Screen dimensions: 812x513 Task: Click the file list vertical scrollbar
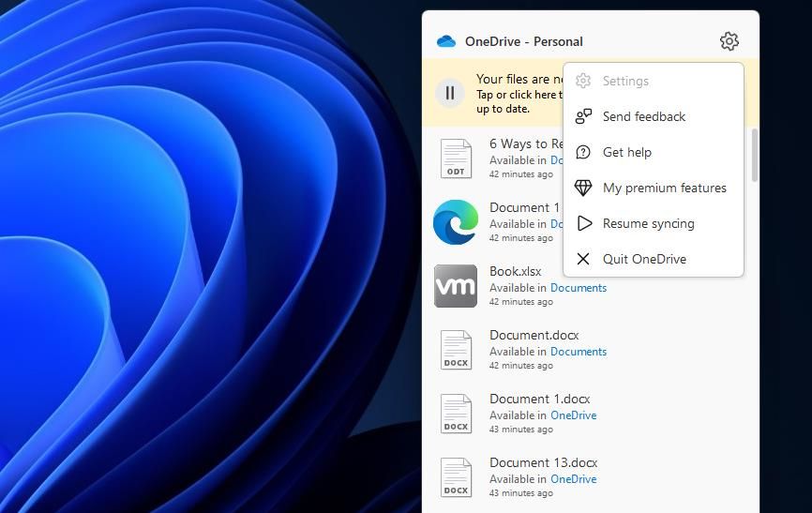click(755, 156)
